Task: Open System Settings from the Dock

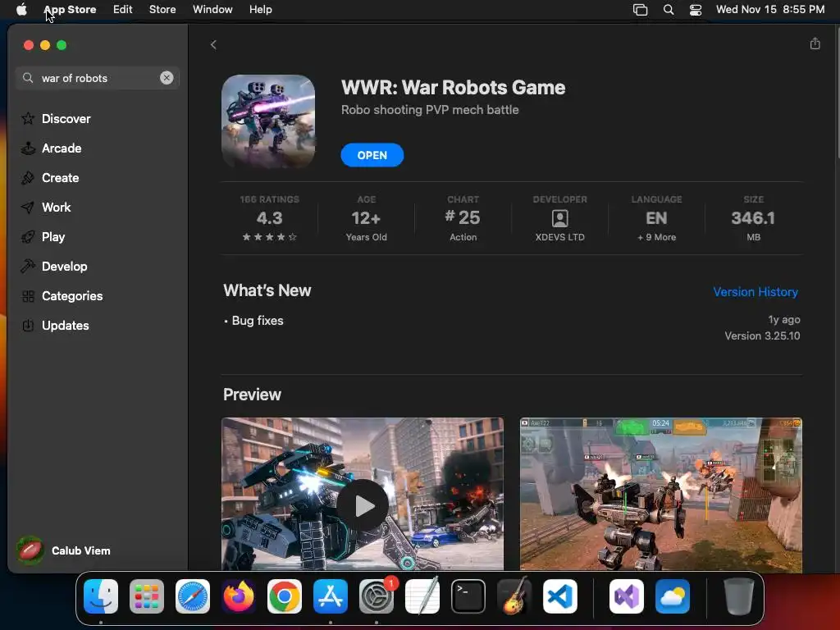Action: [x=376, y=596]
